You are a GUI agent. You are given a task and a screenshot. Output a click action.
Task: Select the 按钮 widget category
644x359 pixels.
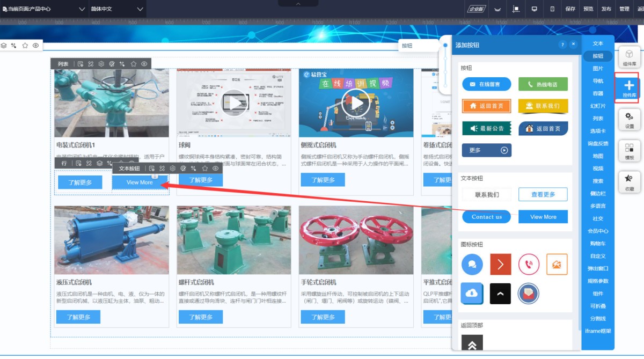598,56
